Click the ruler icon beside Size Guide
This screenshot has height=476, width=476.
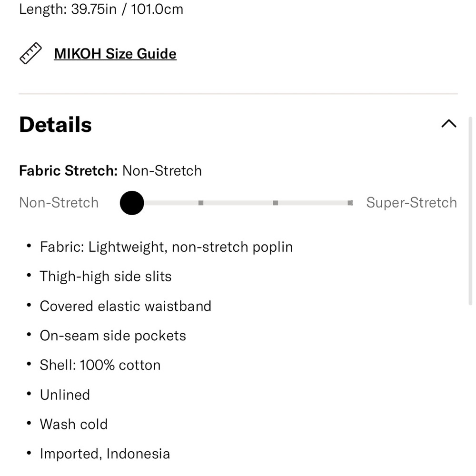tap(30, 53)
